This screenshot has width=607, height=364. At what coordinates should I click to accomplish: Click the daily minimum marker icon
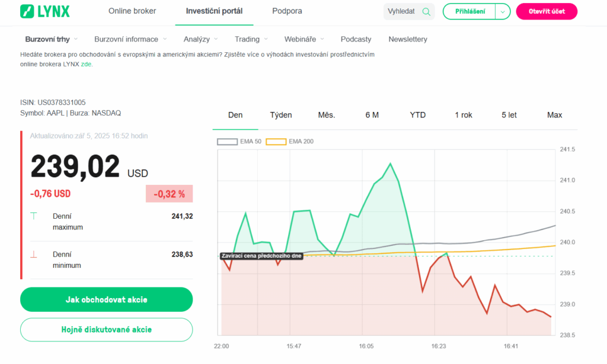pos(34,254)
